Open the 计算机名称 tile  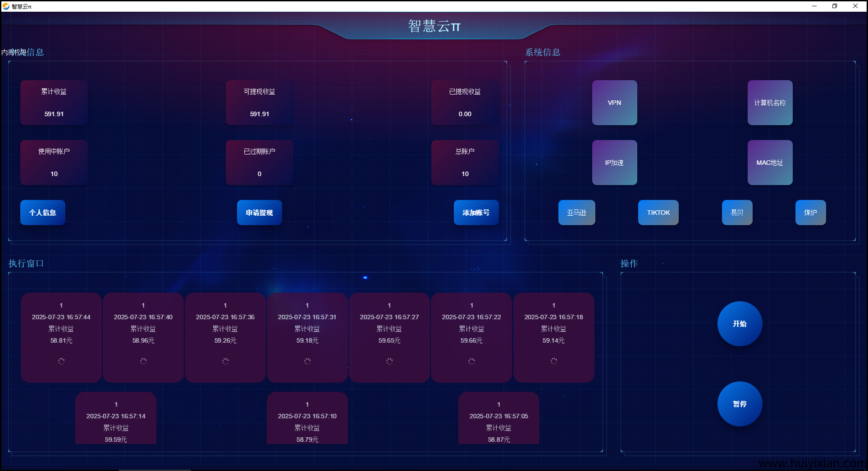pos(770,103)
